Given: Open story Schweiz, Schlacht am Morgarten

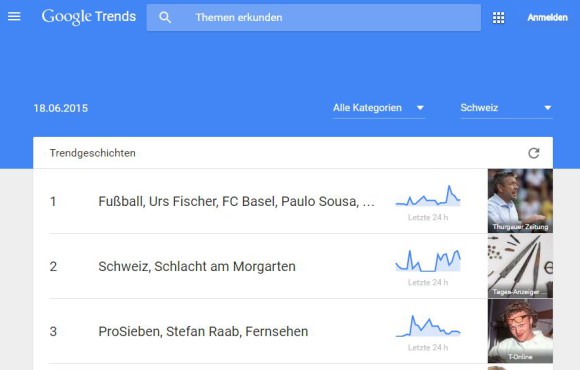Looking at the screenshot, I should pyautogui.click(x=197, y=266).
